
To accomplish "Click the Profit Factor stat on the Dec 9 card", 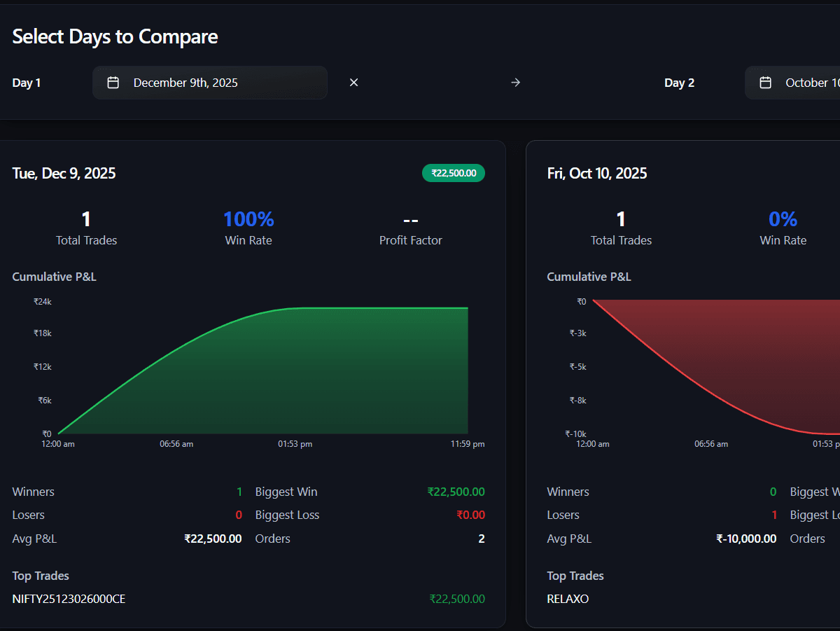I will click(410, 219).
